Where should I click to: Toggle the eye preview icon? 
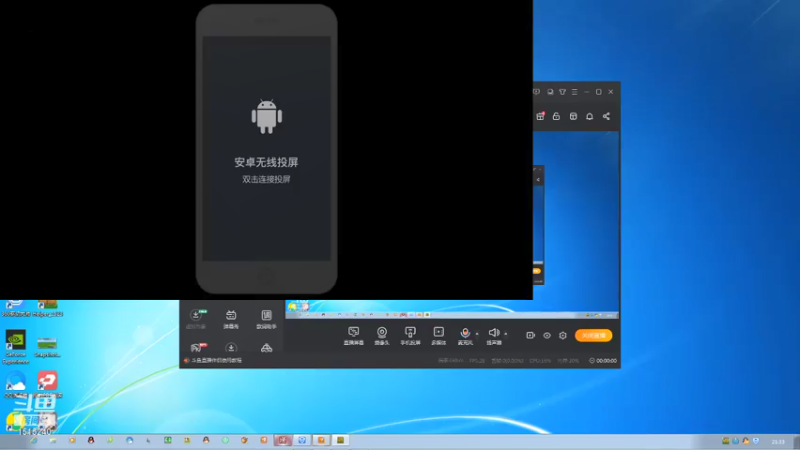(546, 336)
